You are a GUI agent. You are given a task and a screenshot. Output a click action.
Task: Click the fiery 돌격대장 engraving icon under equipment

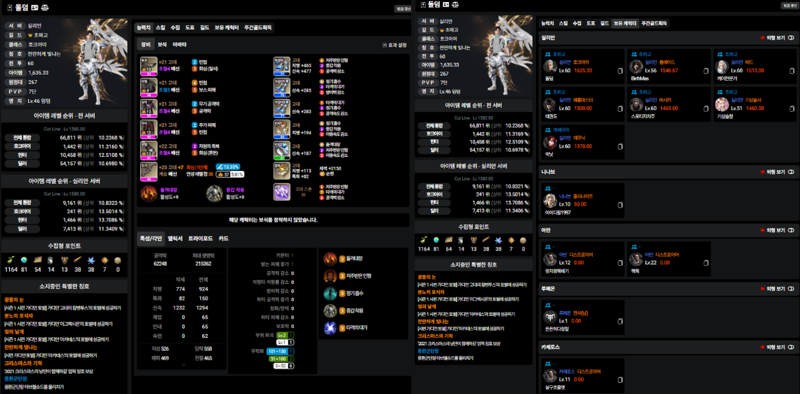pyautogui.click(x=148, y=193)
